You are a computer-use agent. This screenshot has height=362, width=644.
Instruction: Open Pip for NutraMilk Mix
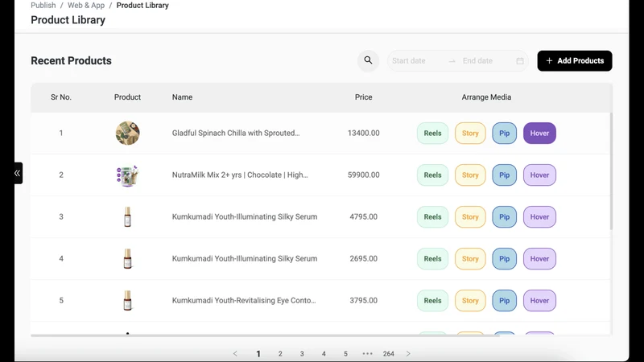(x=505, y=175)
